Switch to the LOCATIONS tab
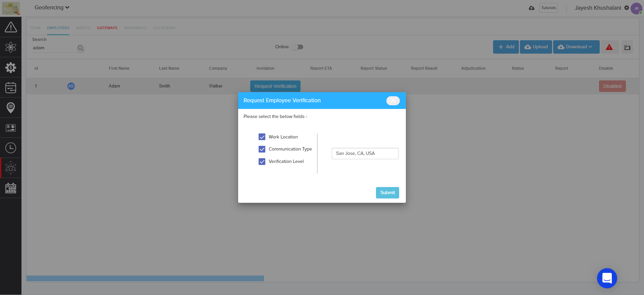This screenshot has height=295, width=644. point(164,28)
